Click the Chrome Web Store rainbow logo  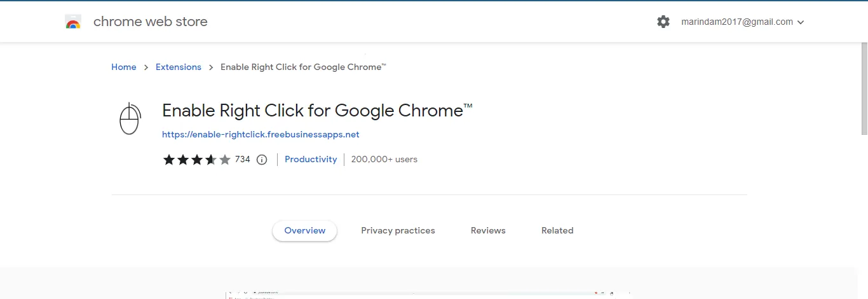point(73,22)
